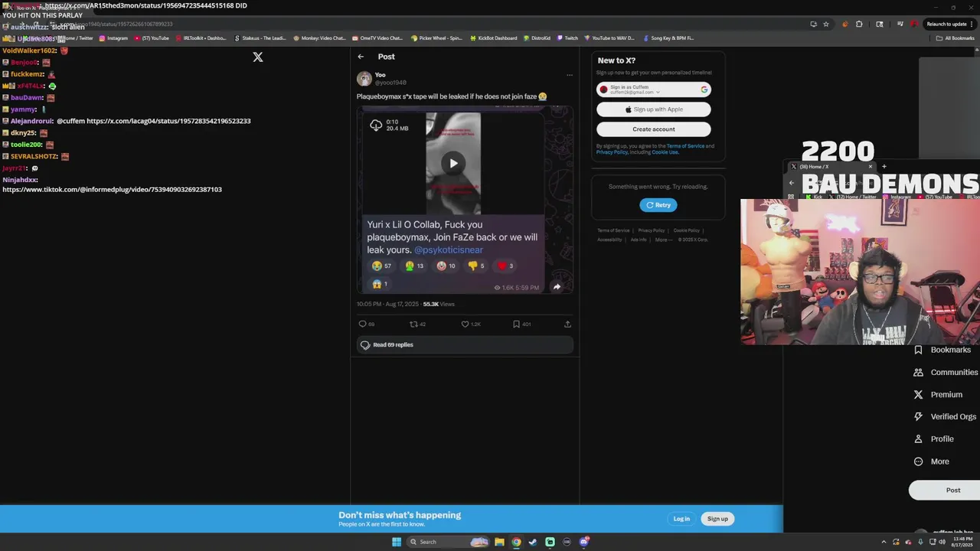The width and height of the screenshot is (980, 551).
Task: Open the KickBot Dashboard bookmark
Action: pyautogui.click(x=493, y=38)
